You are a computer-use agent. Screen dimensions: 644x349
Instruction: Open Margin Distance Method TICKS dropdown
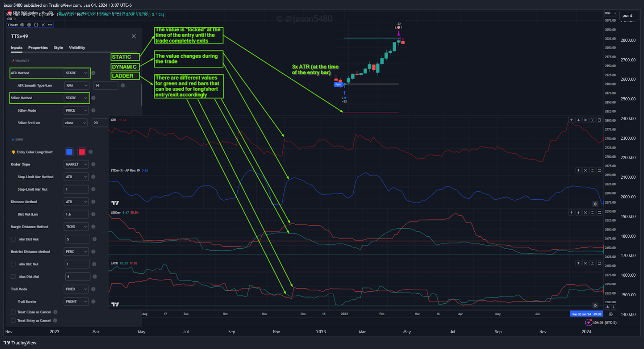click(76, 227)
